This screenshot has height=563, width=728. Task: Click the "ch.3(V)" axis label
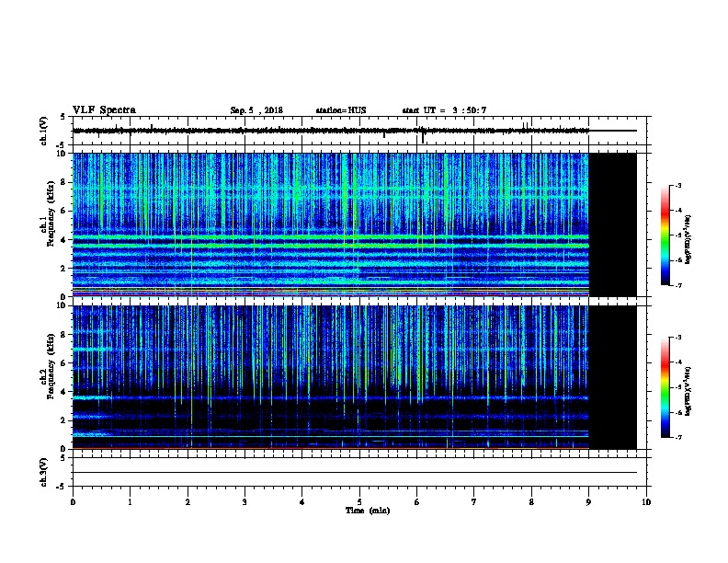point(43,472)
